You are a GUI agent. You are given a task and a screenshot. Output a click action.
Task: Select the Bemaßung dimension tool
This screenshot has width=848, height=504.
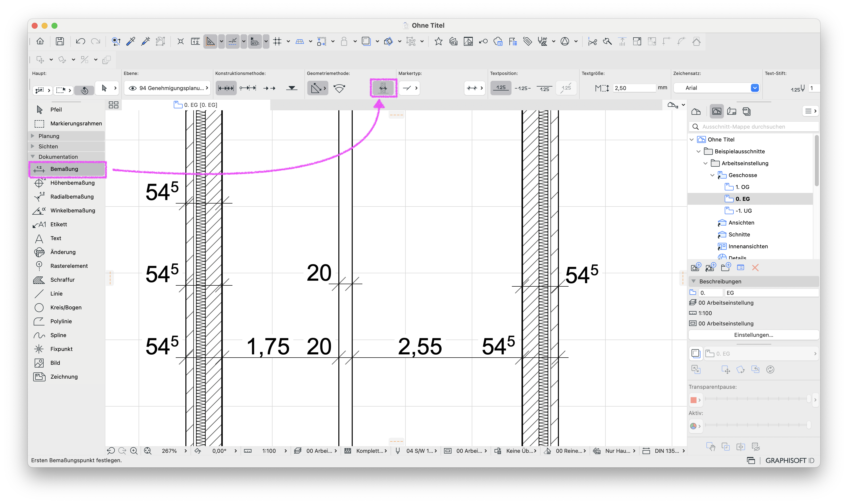point(67,169)
